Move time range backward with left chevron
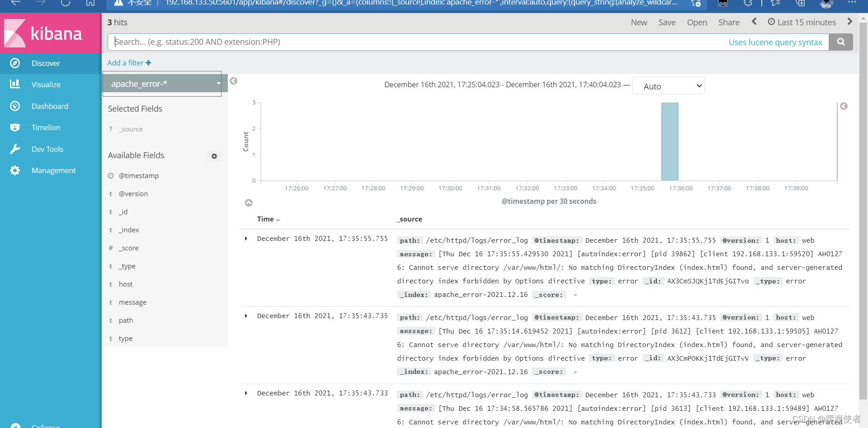 pos(754,21)
